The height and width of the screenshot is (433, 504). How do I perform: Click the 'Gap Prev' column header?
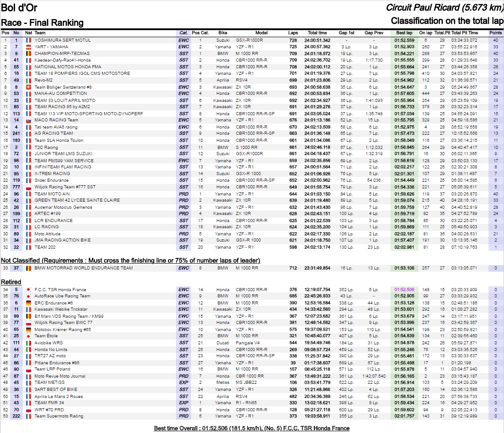point(374,33)
